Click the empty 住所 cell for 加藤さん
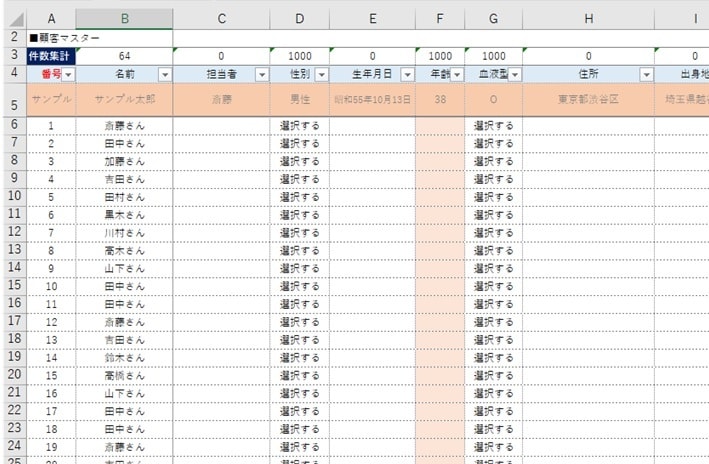Viewport: 709px width, 464px height. coord(588,161)
